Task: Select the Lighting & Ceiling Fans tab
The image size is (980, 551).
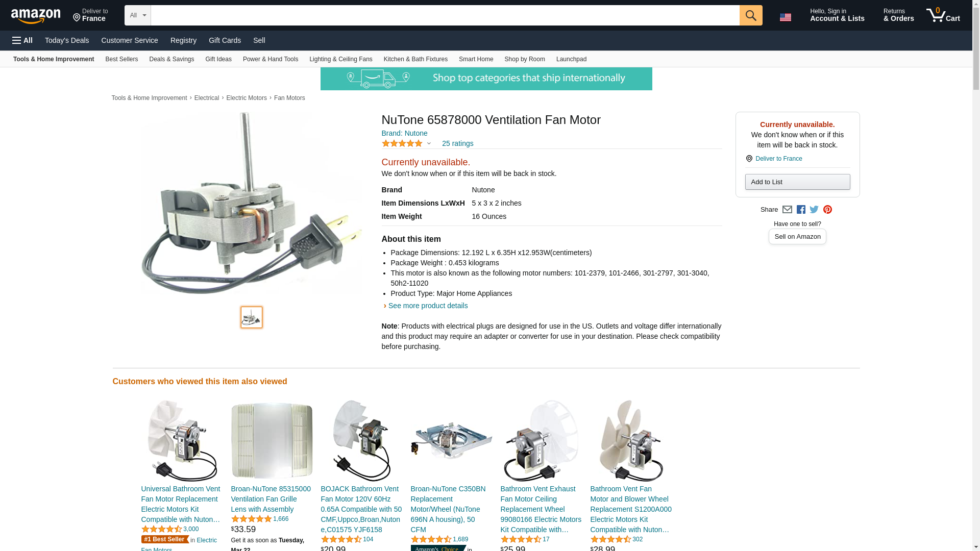Action: 340,59
